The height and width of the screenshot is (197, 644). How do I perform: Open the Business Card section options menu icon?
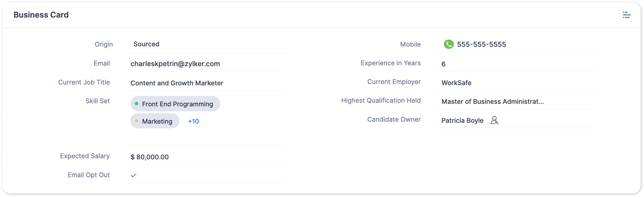click(626, 15)
